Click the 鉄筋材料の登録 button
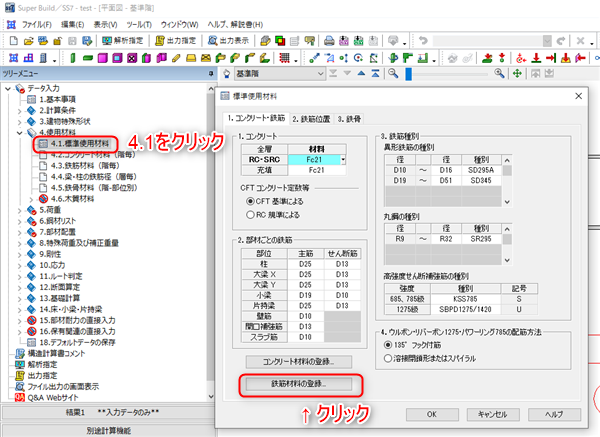 (298, 383)
